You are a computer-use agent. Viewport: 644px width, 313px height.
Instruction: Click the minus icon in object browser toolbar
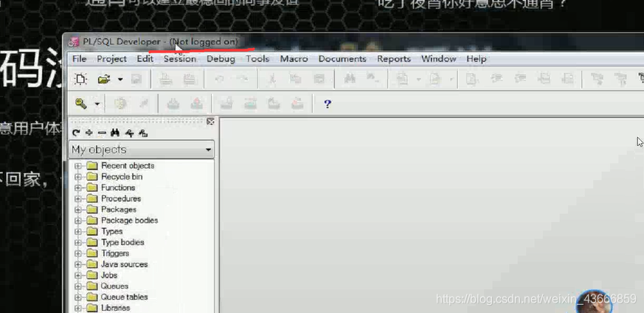click(x=103, y=133)
